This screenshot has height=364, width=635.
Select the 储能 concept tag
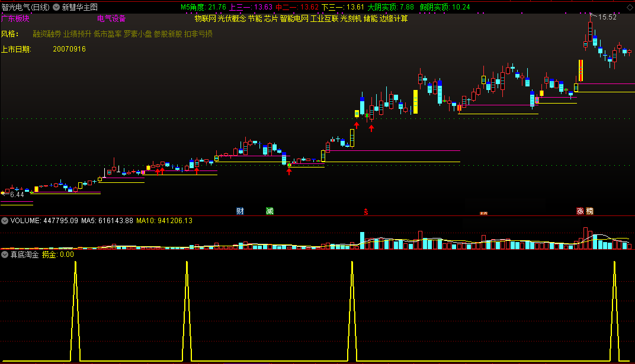click(371, 18)
